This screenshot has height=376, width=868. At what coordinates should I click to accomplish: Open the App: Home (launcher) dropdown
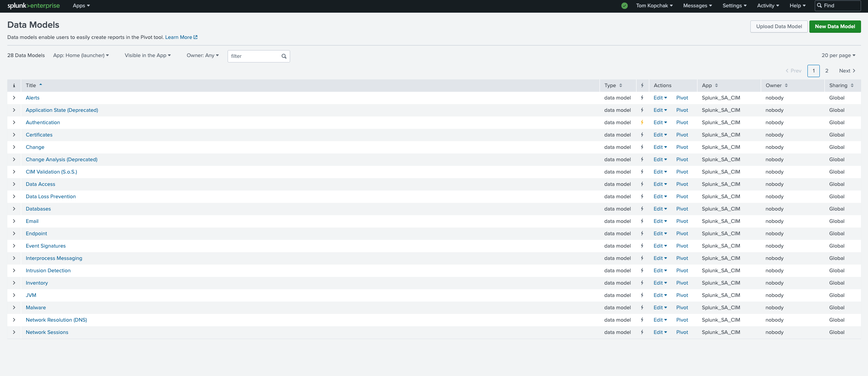tap(81, 56)
